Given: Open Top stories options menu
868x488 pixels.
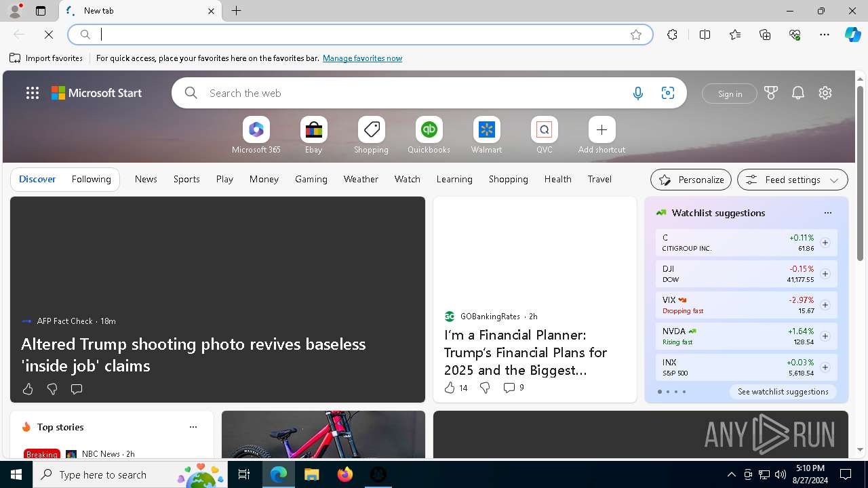Looking at the screenshot, I should [193, 427].
